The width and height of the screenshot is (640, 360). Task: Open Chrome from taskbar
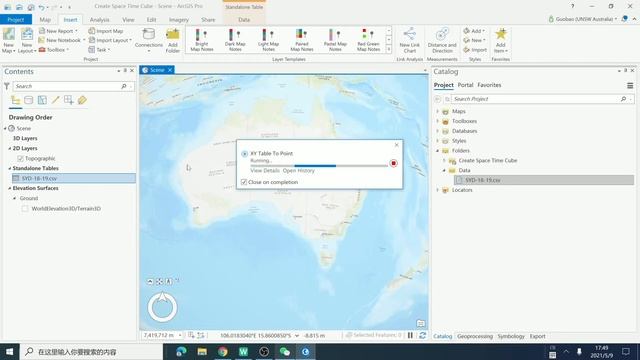(222, 351)
